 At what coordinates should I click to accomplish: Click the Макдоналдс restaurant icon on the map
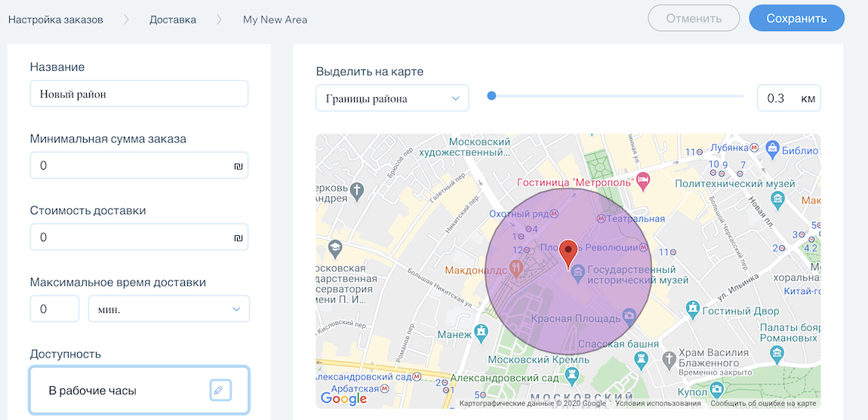pos(516,267)
